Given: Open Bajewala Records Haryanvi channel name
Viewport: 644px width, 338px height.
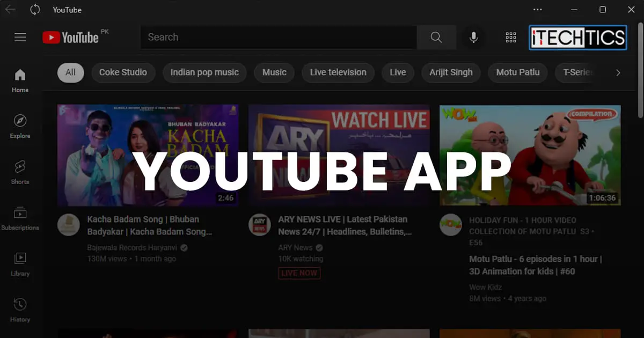Looking at the screenshot, I should (133, 248).
